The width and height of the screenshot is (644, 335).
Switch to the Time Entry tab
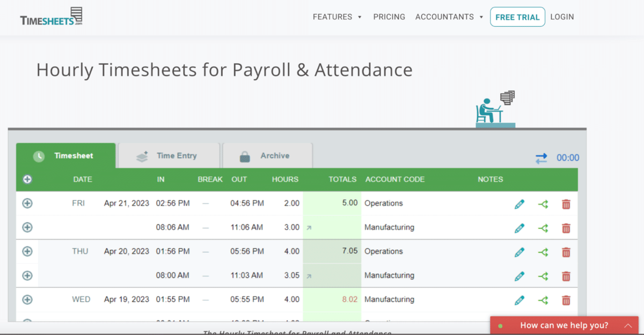pos(169,156)
